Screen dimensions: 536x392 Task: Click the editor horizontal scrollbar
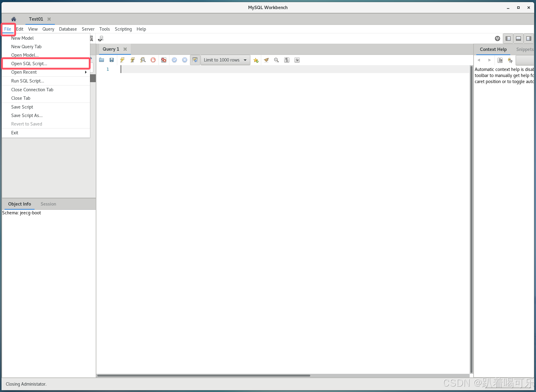[x=204, y=376]
